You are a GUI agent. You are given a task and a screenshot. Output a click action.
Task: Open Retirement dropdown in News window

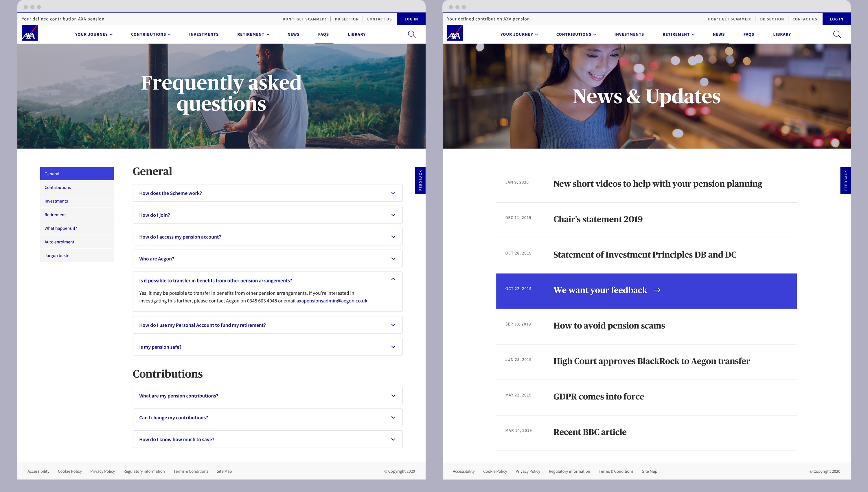tap(678, 34)
